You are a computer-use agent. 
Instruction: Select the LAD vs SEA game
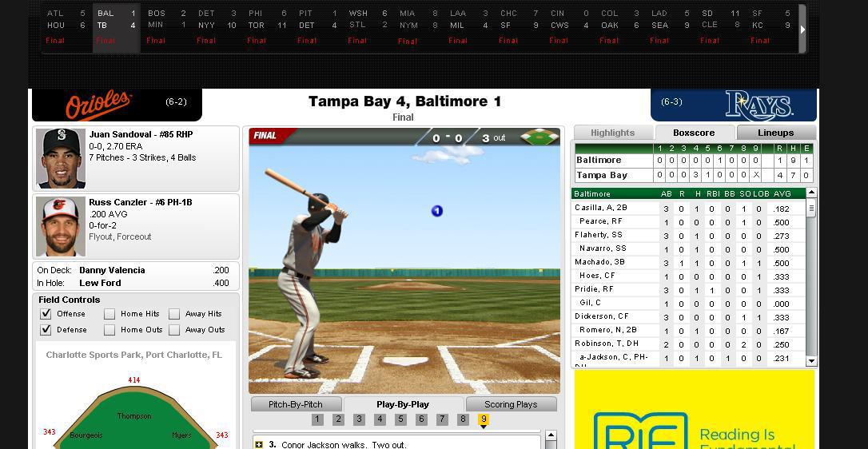671,26
